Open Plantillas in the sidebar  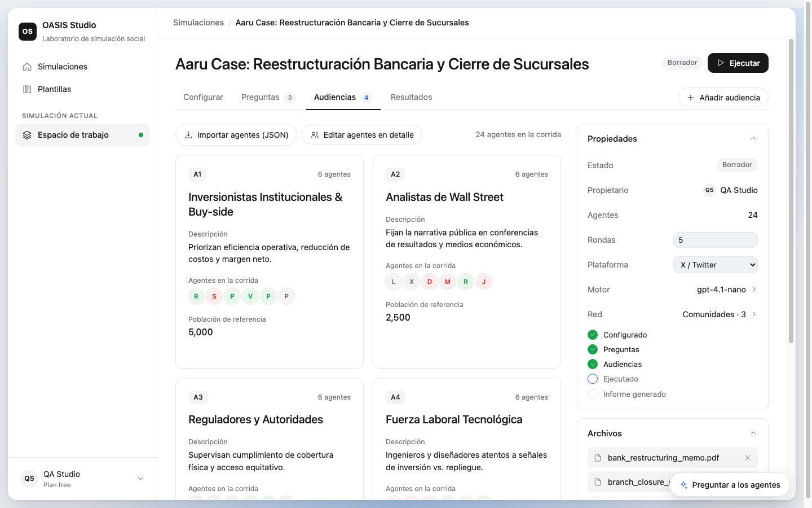click(x=82, y=89)
